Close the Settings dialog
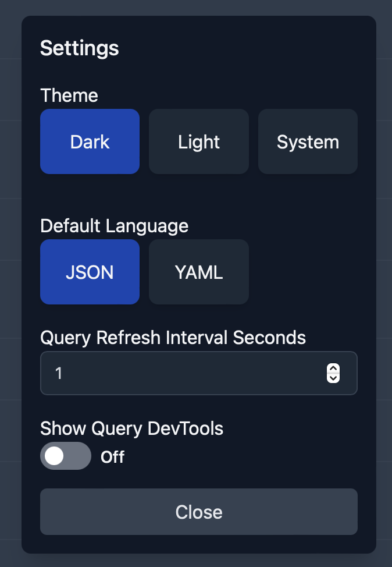The height and width of the screenshot is (567, 392). tap(199, 512)
